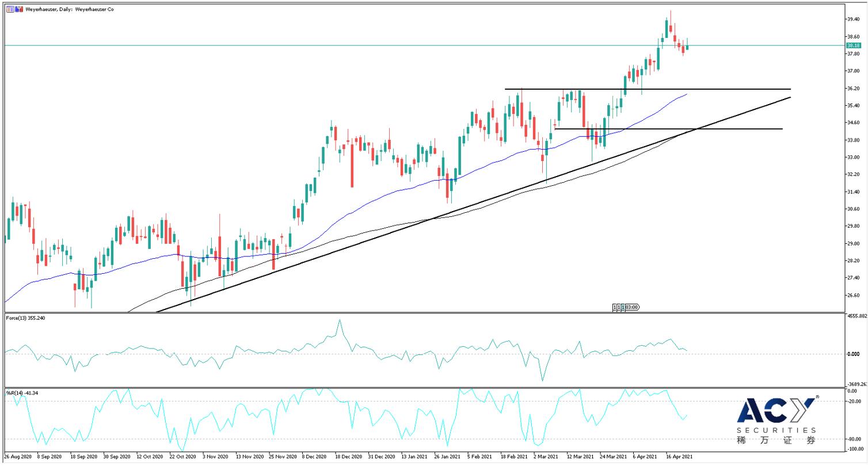Click the '26 Jan 2021' date label
The image size is (868, 467).
point(447,457)
